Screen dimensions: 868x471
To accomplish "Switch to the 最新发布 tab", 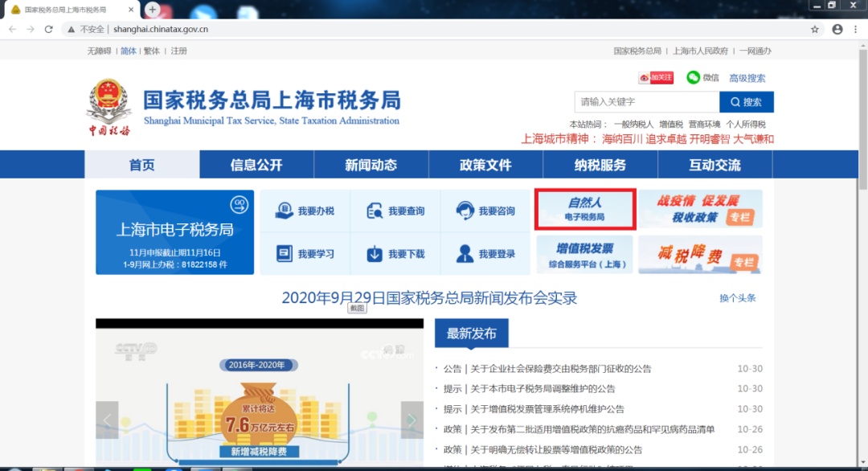I will tap(472, 334).
